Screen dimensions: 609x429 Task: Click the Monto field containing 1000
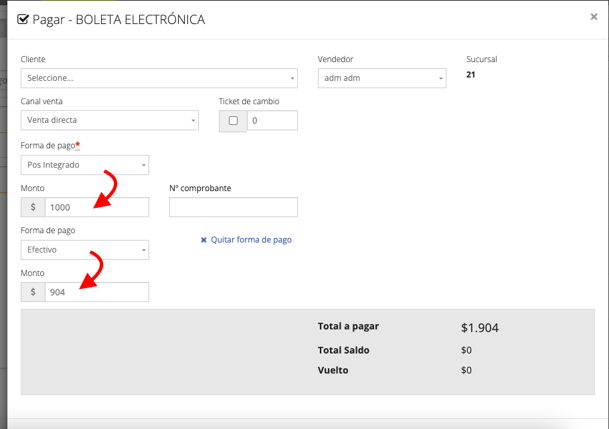[x=96, y=207]
